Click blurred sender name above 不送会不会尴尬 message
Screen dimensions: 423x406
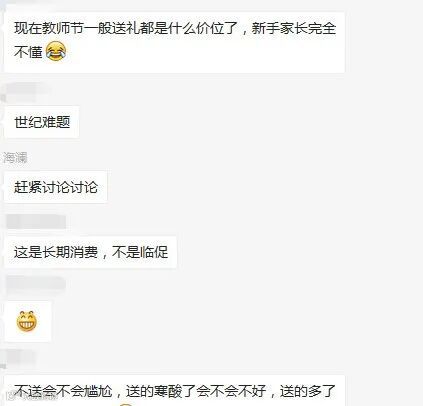coord(21,358)
